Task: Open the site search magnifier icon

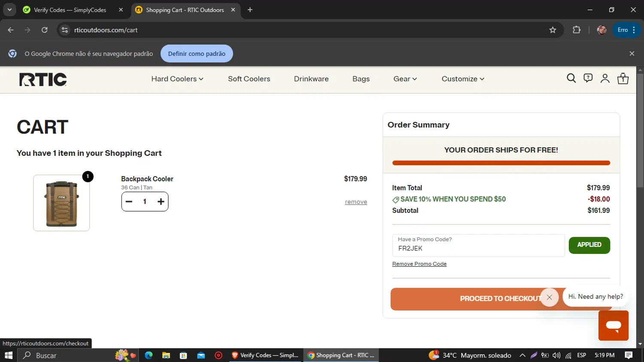Action: click(x=571, y=78)
